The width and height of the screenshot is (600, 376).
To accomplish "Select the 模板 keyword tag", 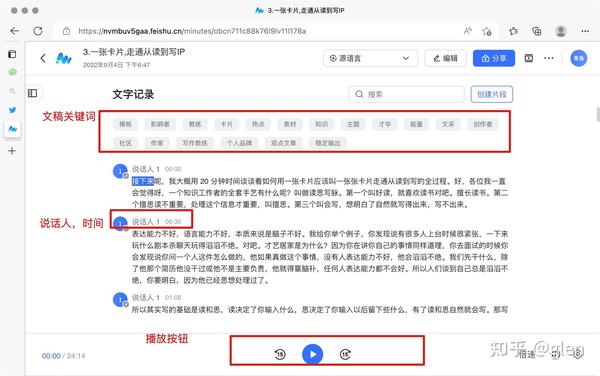I will (x=126, y=124).
